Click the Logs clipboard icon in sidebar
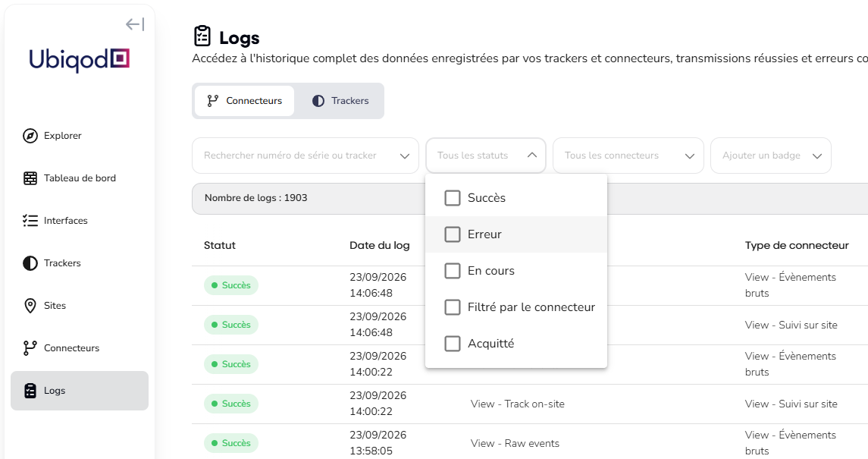The width and height of the screenshot is (868, 459). click(x=30, y=391)
